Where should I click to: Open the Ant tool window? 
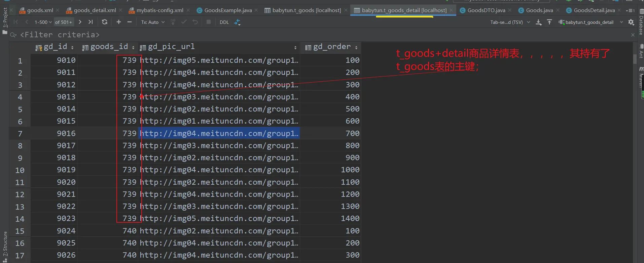coord(641,51)
